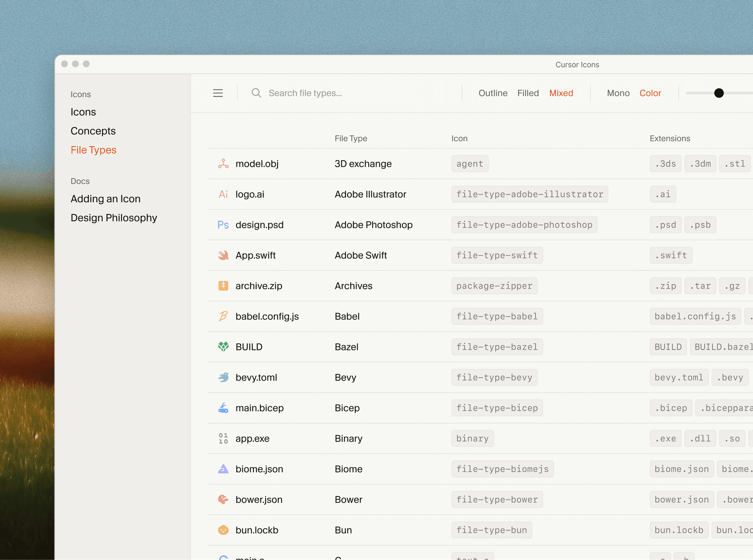Click the Adobe Illustrator Ai icon
The width and height of the screenshot is (753, 560).
[223, 194]
